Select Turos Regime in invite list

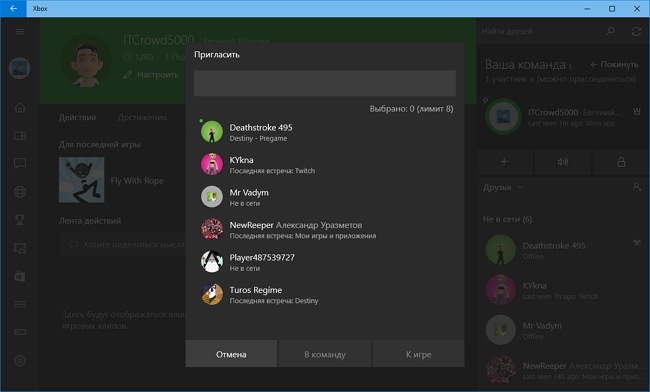[325, 294]
